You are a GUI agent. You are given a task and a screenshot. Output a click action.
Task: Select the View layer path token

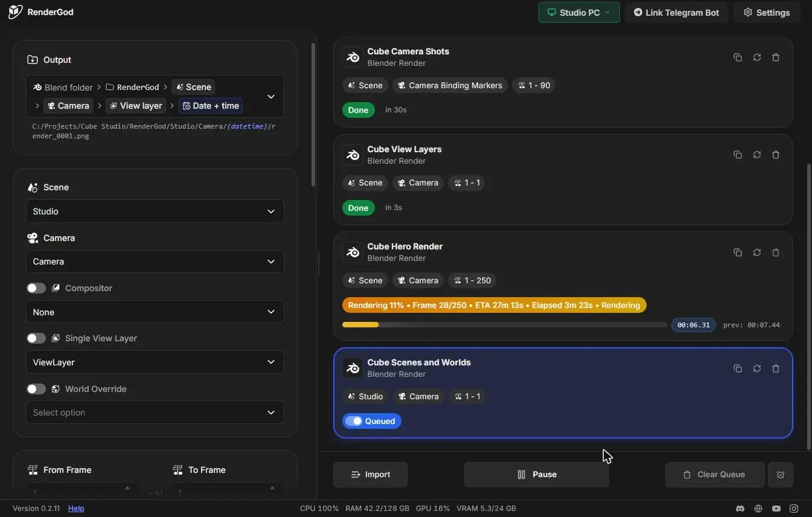coord(135,106)
